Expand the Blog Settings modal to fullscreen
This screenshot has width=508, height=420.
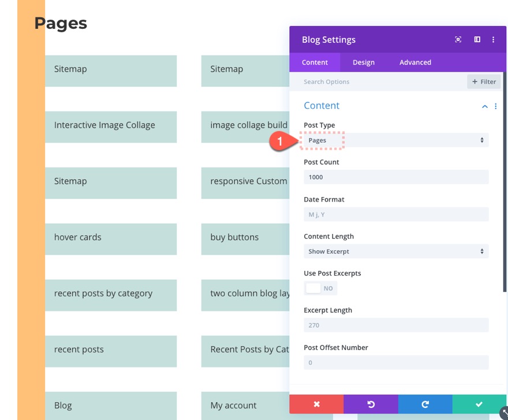pos(458,39)
